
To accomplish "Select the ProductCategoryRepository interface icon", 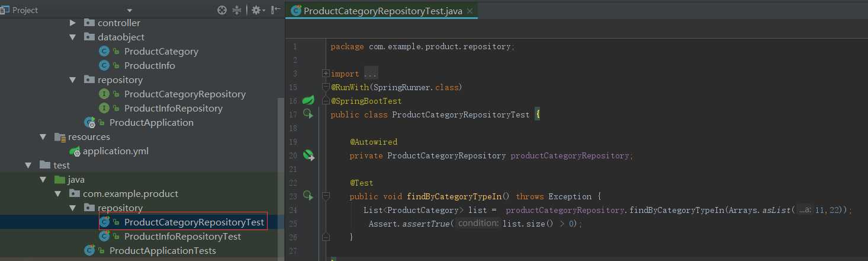I will [x=104, y=94].
